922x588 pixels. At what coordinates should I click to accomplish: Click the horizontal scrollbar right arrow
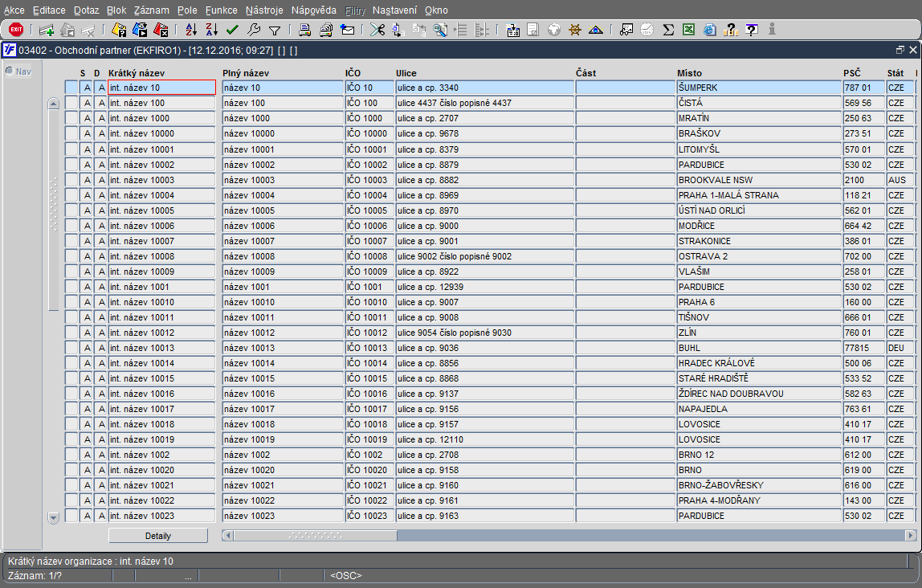[x=910, y=536]
